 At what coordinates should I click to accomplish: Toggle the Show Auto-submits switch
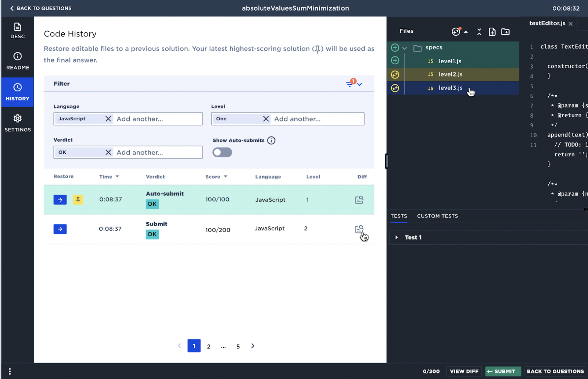coord(222,152)
